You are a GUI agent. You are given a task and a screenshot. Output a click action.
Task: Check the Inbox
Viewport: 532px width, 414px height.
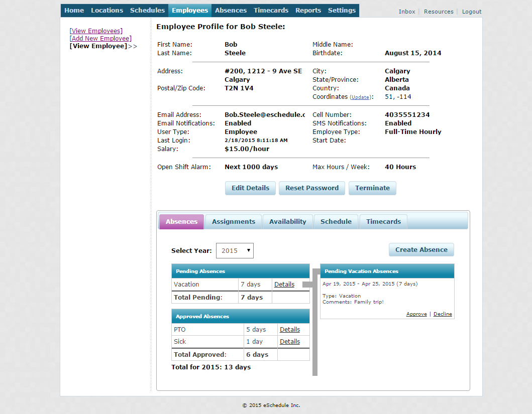tap(407, 11)
